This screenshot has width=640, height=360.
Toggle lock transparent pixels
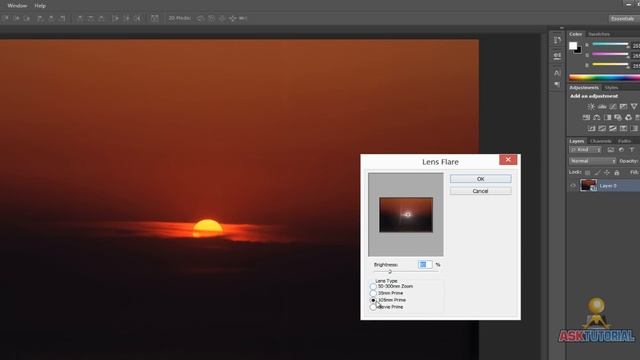click(x=587, y=173)
